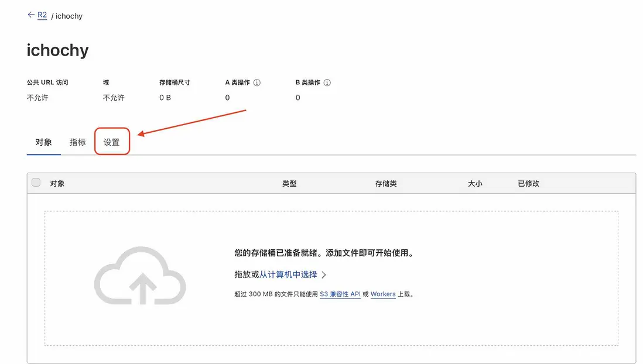
Task: Click the B 类操作 info icon
Action: 326,82
